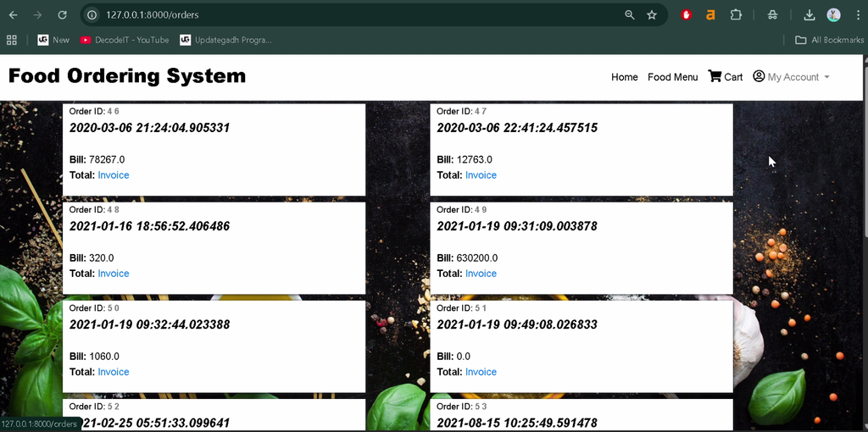Click the bill amount 78267.0

[x=107, y=160]
